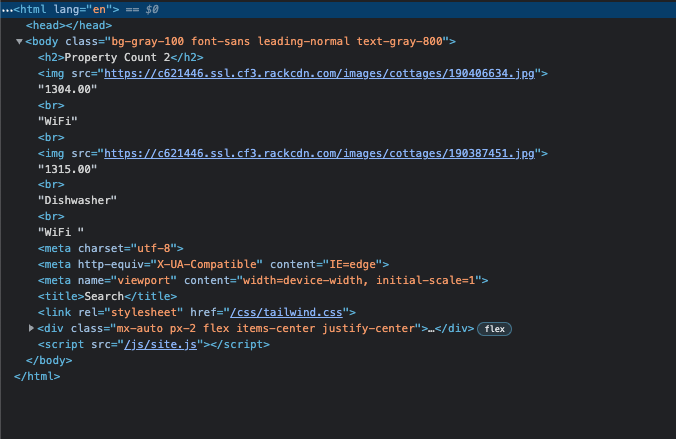Click the flex badge on the div
This screenshot has width=676, height=439.
494,329
